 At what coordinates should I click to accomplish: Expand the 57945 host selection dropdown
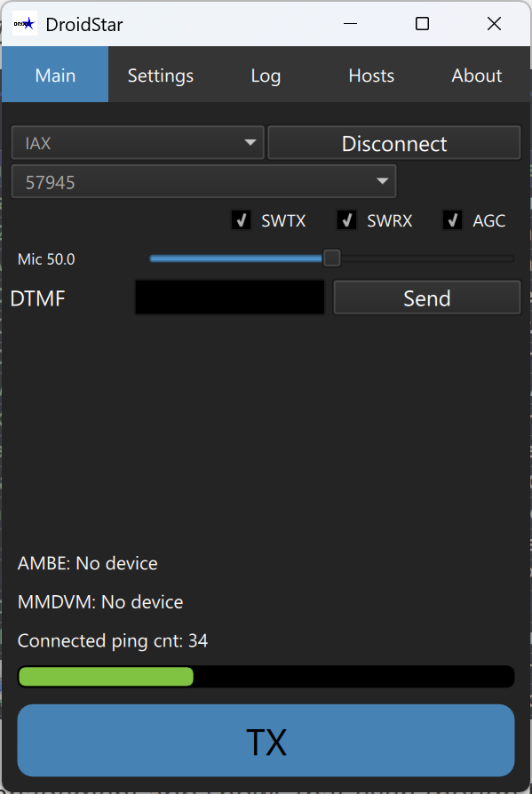click(x=202, y=180)
